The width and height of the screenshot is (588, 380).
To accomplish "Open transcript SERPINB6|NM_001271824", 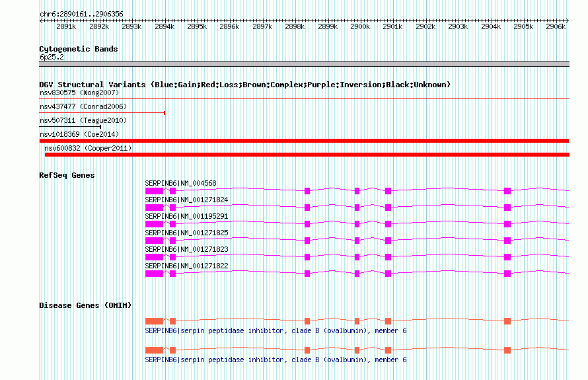I will click(x=186, y=200).
